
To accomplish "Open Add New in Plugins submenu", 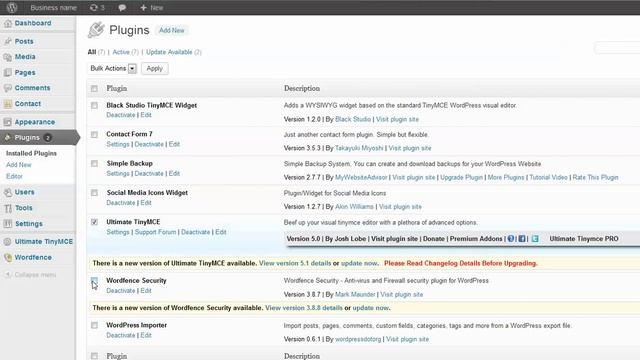I will point(19,165).
